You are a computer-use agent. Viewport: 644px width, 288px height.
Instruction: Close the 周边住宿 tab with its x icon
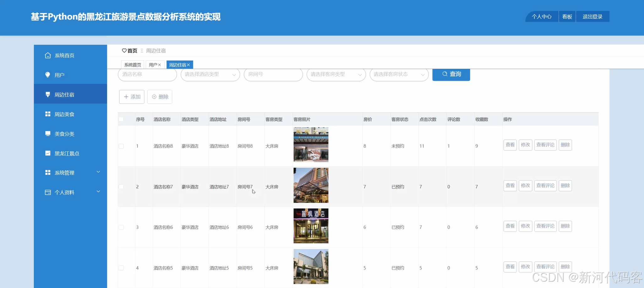tap(188, 65)
